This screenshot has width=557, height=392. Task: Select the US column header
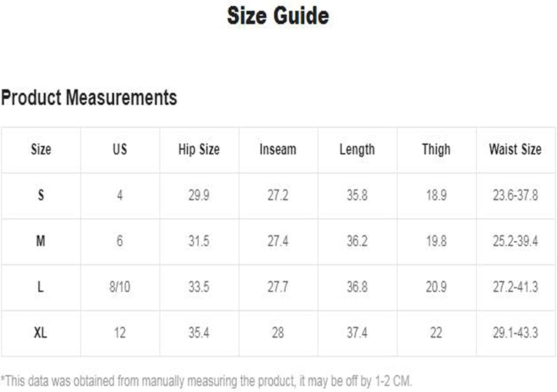click(120, 149)
